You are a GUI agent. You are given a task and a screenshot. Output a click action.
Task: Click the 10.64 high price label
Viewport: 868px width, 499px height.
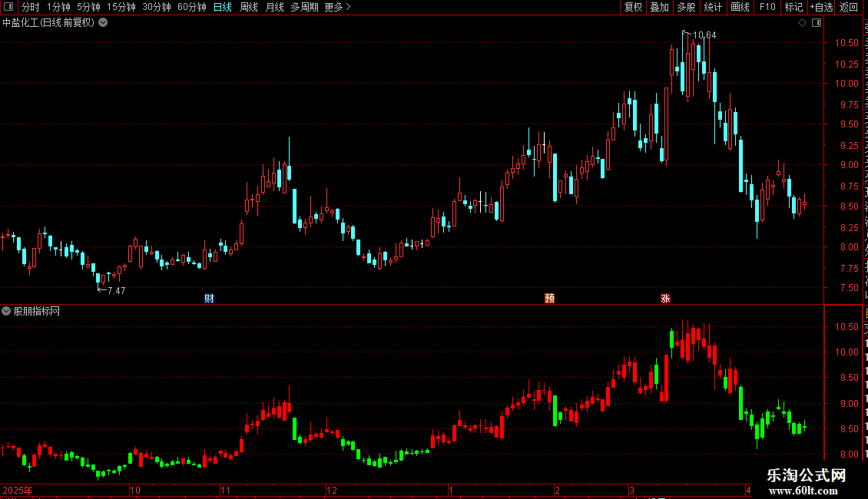click(704, 35)
